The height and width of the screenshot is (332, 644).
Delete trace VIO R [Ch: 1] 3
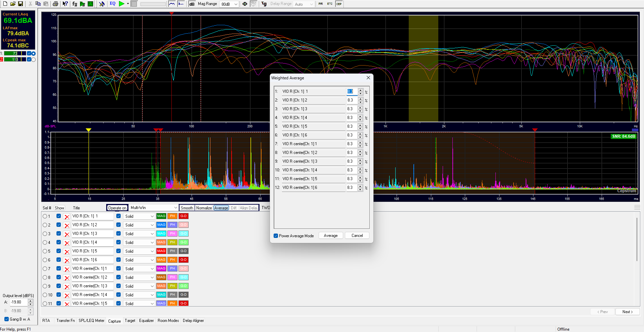click(67, 234)
